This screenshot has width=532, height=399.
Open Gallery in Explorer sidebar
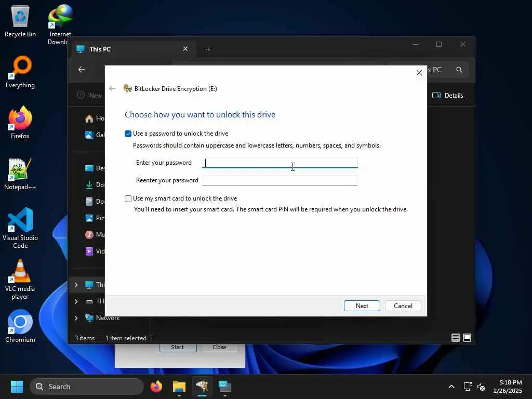(x=95, y=135)
